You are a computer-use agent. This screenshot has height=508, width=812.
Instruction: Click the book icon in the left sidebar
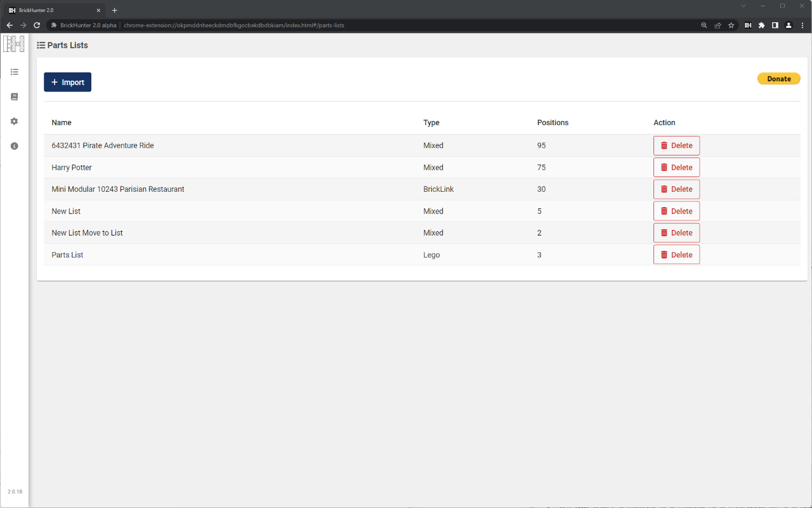coord(15,97)
